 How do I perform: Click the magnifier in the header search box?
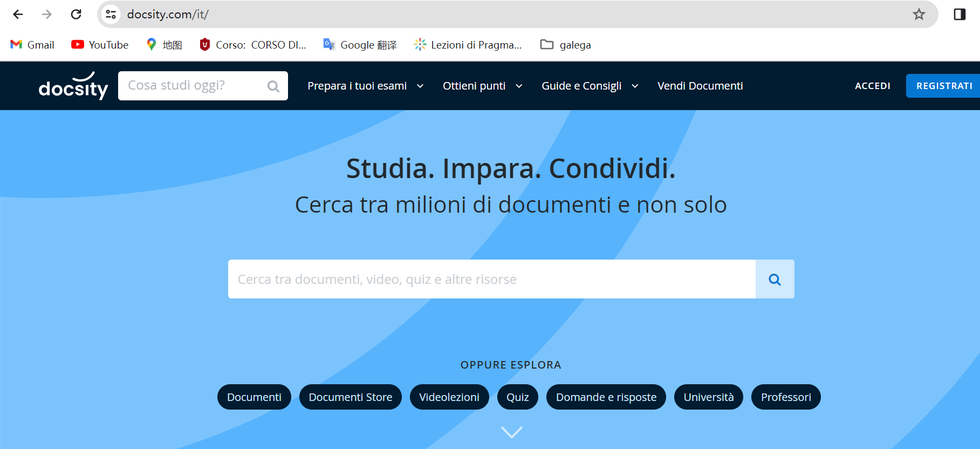(x=273, y=86)
